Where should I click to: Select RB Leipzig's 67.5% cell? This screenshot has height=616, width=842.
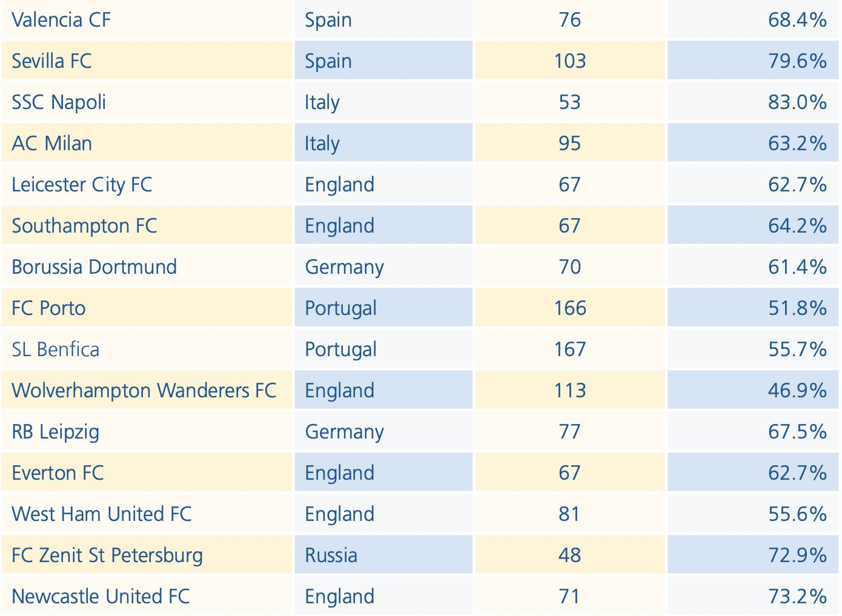(x=753, y=431)
